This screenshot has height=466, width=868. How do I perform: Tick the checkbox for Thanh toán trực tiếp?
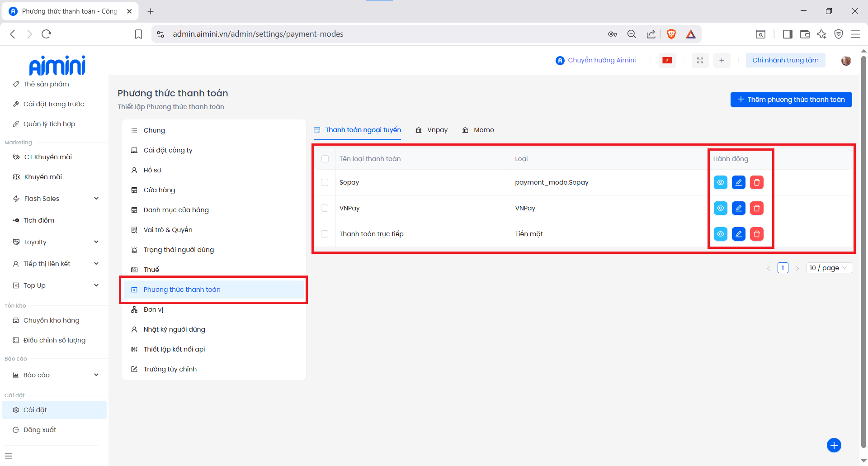(x=325, y=234)
